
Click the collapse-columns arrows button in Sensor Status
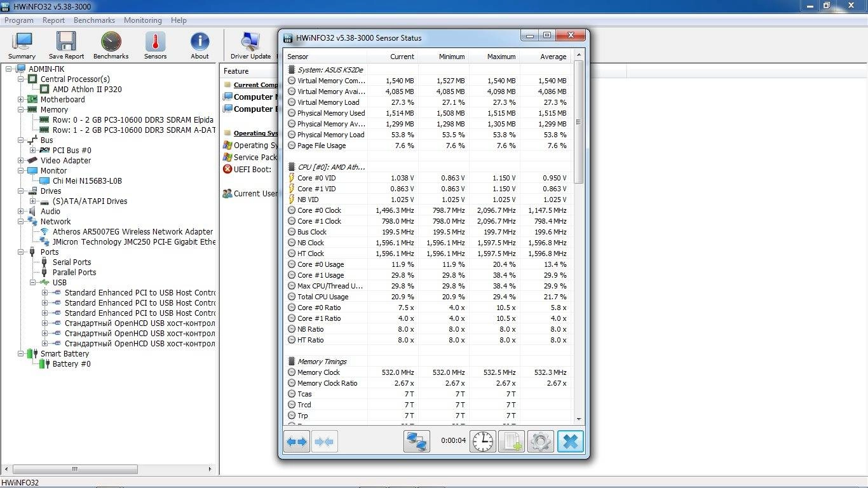324,442
